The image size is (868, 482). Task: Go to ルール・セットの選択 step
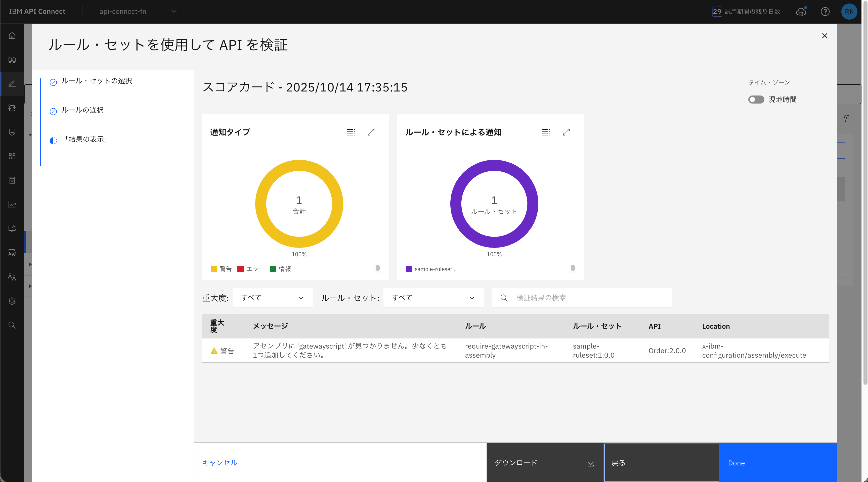pos(96,81)
